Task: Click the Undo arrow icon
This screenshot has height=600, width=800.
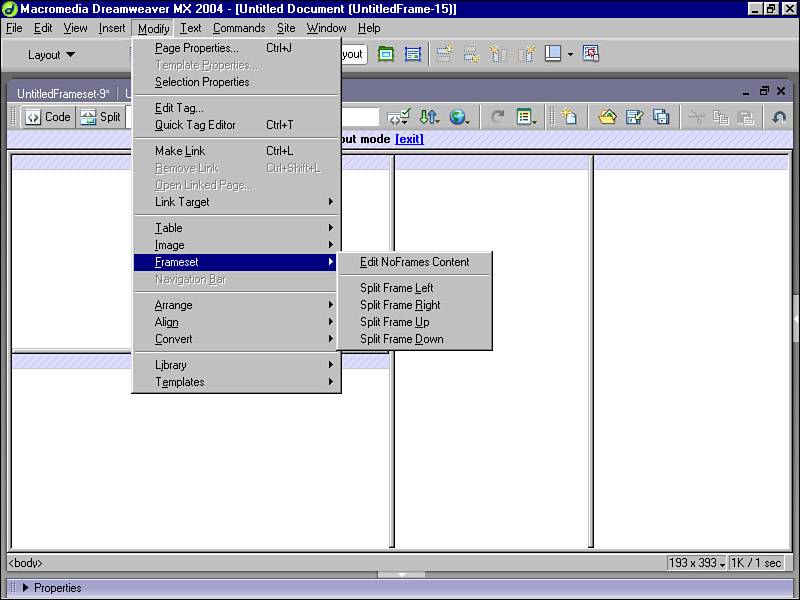Action: click(x=779, y=117)
